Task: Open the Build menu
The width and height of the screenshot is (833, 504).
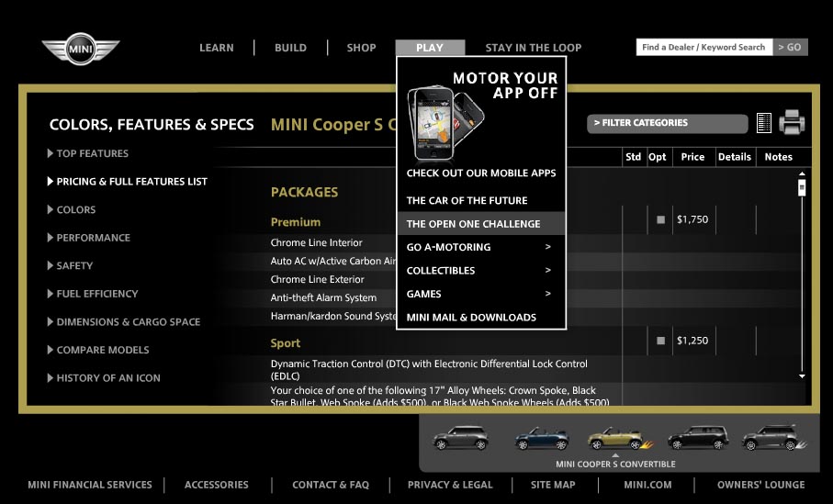Action: (290, 48)
